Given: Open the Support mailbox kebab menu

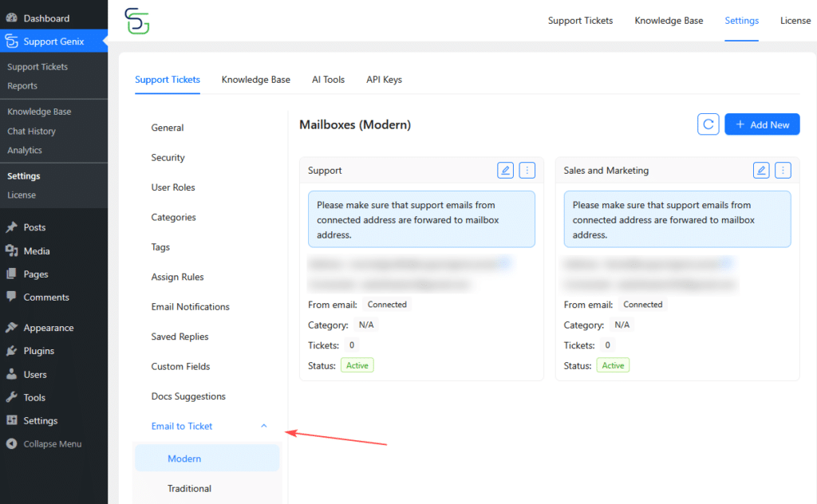Looking at the screenshot, I should 527,170.
